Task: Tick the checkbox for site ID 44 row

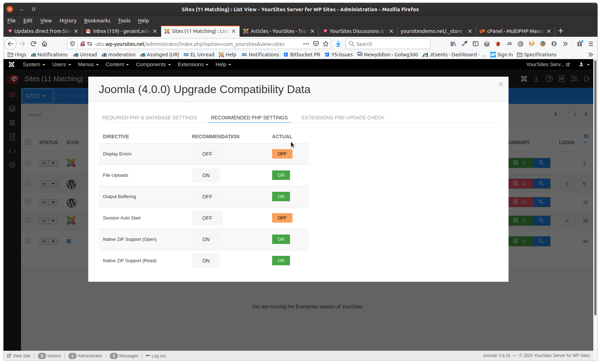Action: click(28, 241)
